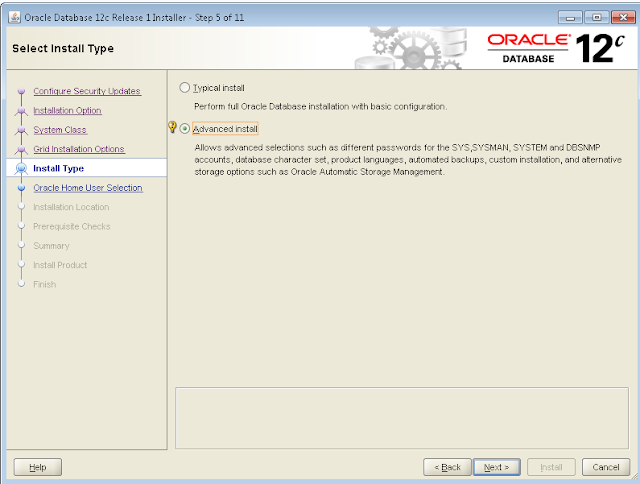Screen dimensions: 640x484
Task: Click the Select Install Type heading
Action: 63,48
